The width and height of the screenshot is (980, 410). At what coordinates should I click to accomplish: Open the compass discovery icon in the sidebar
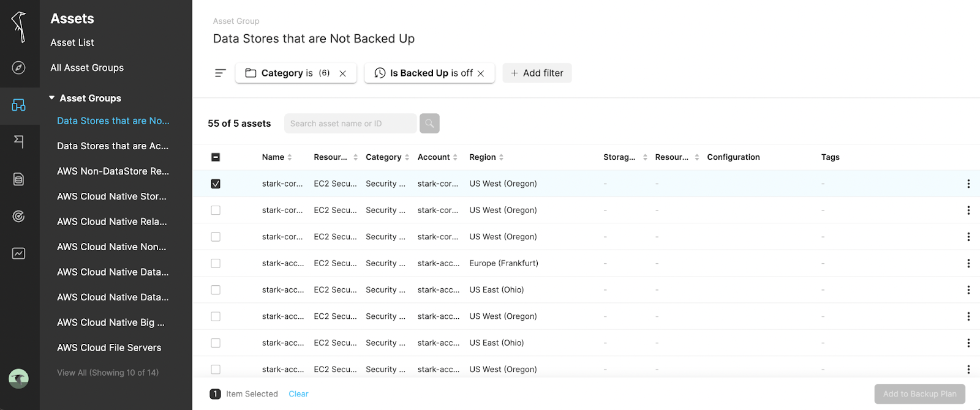click(x=19, y=68)
